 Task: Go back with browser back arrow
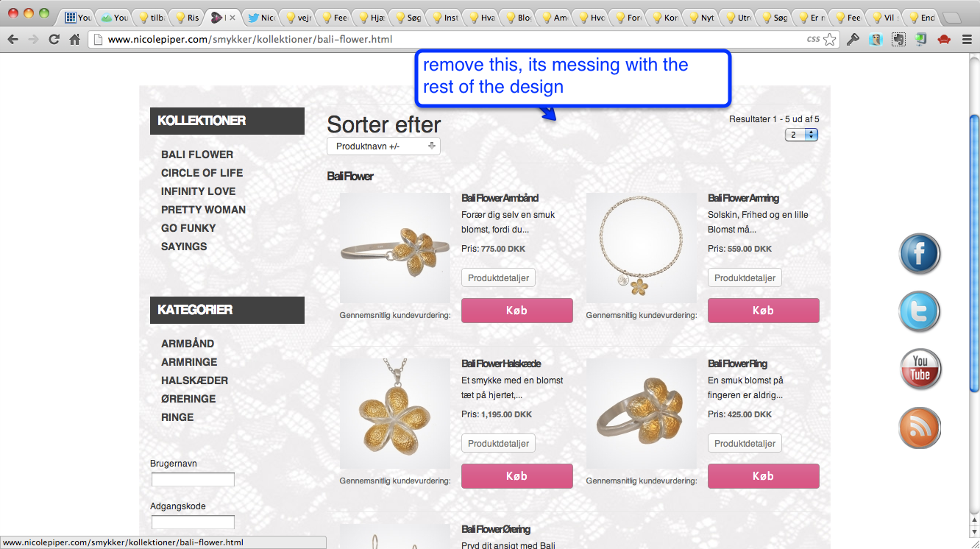pos(13,40)
